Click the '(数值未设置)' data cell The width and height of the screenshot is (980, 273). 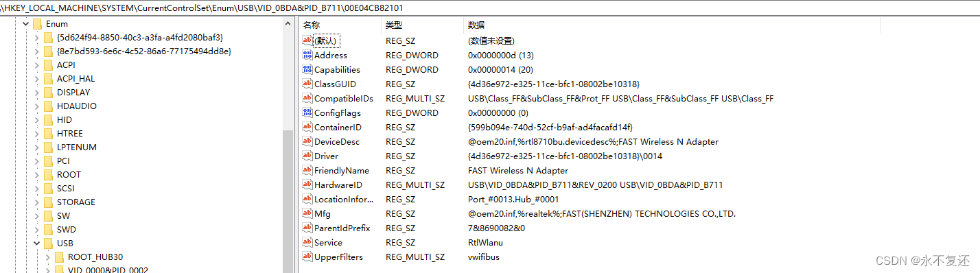(491, 40)
